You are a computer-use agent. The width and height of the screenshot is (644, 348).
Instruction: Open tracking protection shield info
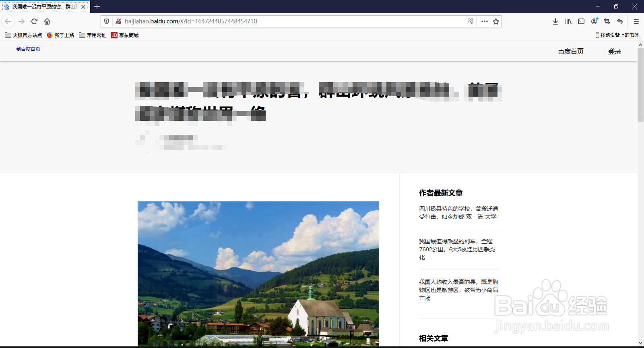coord(107,21)
